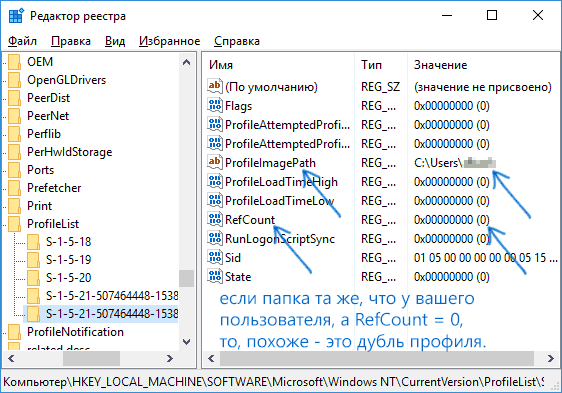Screen dimensions: 562x393
Task: Click the Registry Editor app icon in title bar
Action: tap(16, 16)
